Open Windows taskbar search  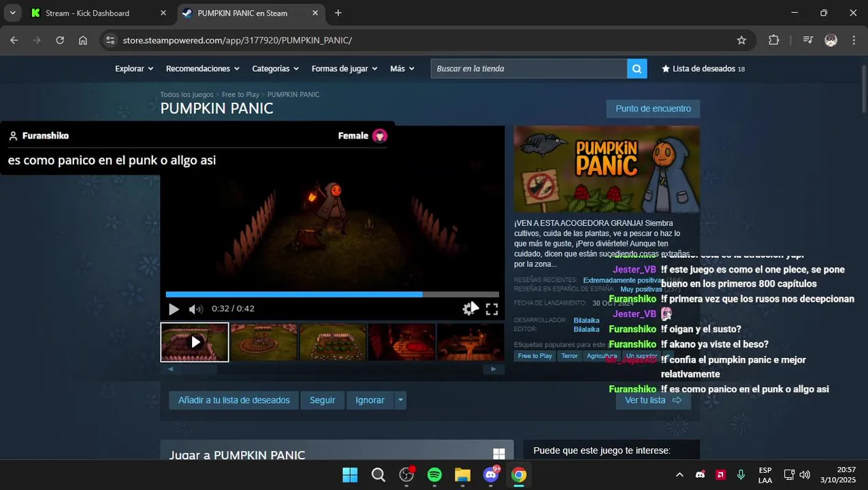click(378, 475)
